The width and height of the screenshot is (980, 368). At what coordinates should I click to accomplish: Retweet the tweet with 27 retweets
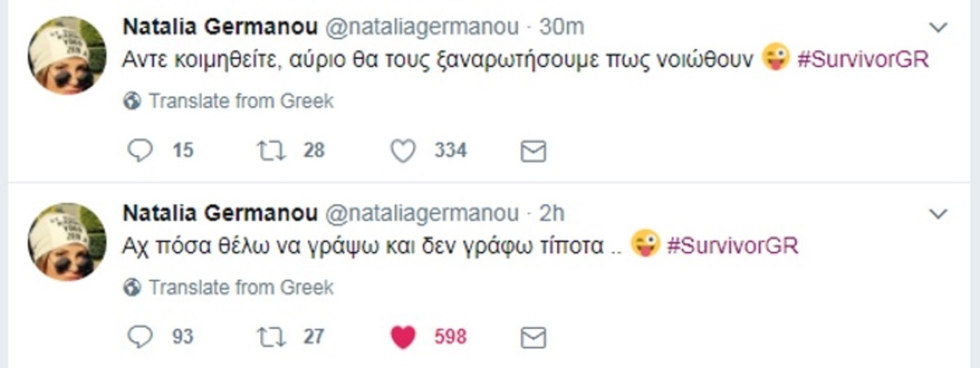(x=265, y=337)
